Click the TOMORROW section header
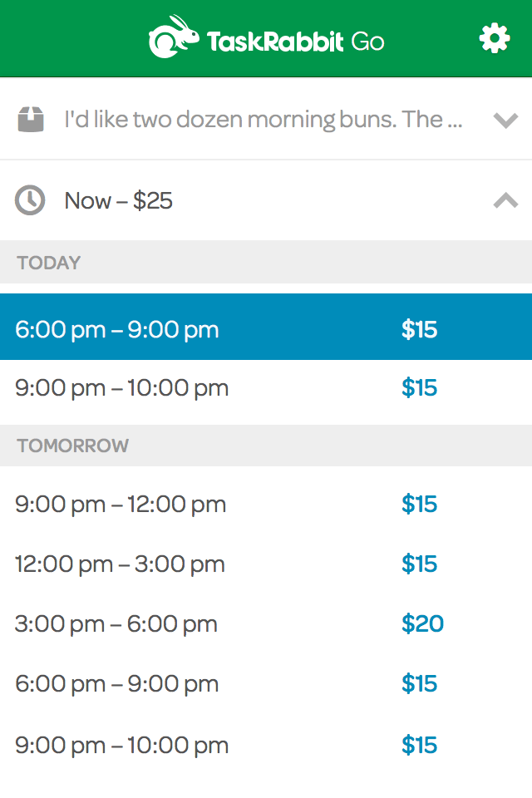Image resolution: width=532 pixels, height=798 pixels. pos(73,446)
